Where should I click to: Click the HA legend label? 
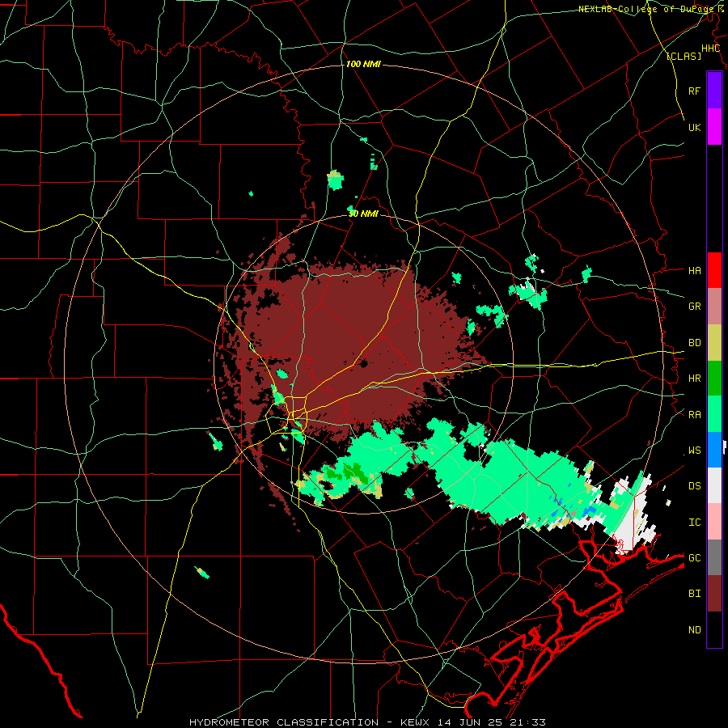694,270
